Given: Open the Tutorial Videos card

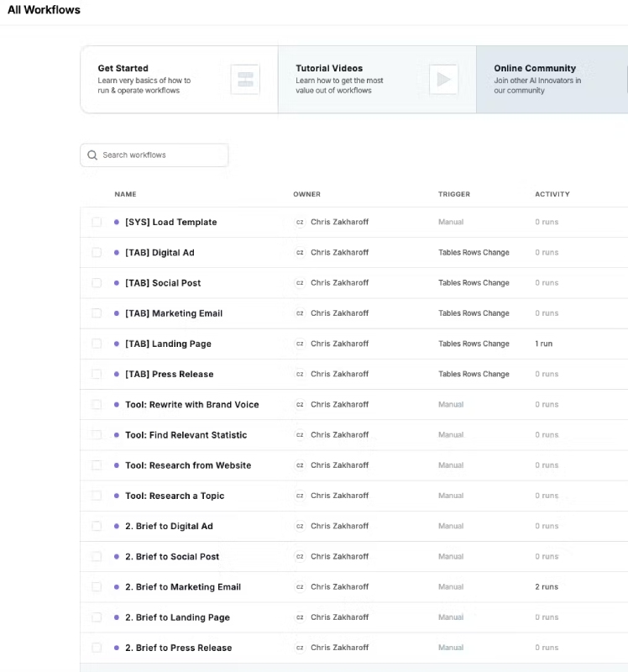Looking at the screenshot, I should pos(377,80).
